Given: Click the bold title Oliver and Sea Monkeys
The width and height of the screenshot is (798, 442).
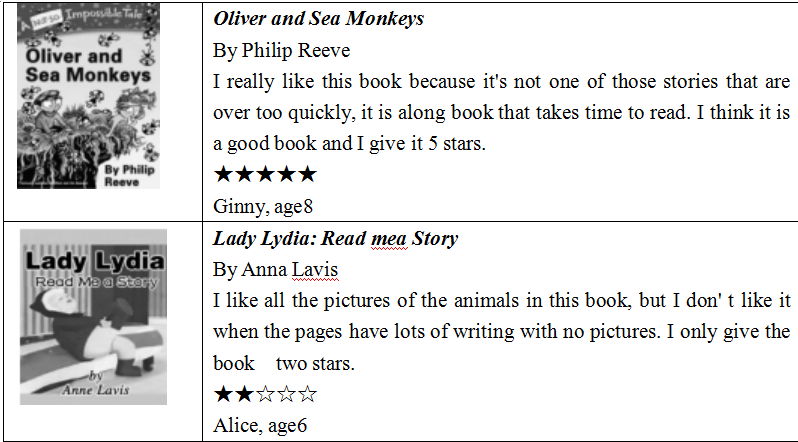Looking at the screenshot, I should (x=319, y=19).
